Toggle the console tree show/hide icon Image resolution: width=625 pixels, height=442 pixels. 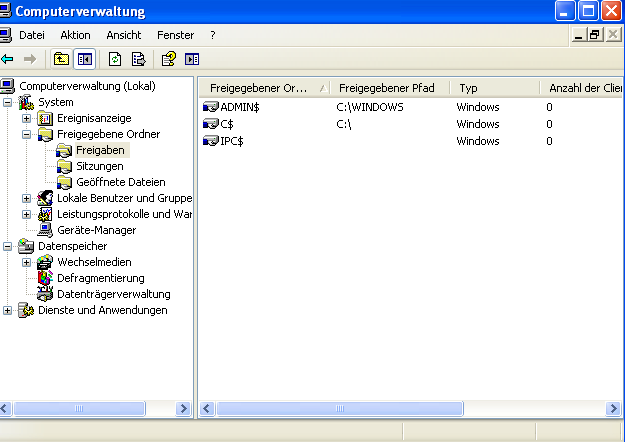click(85, 59)
